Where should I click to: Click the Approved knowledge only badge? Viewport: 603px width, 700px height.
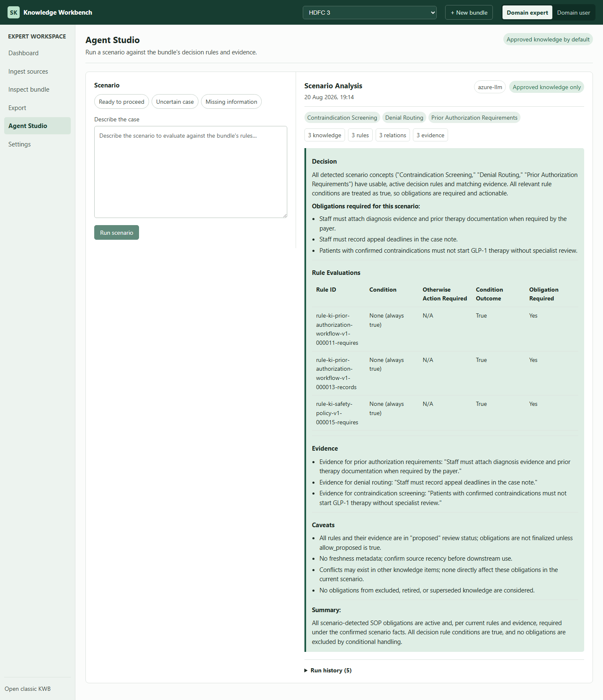click(x=546, y=87)
